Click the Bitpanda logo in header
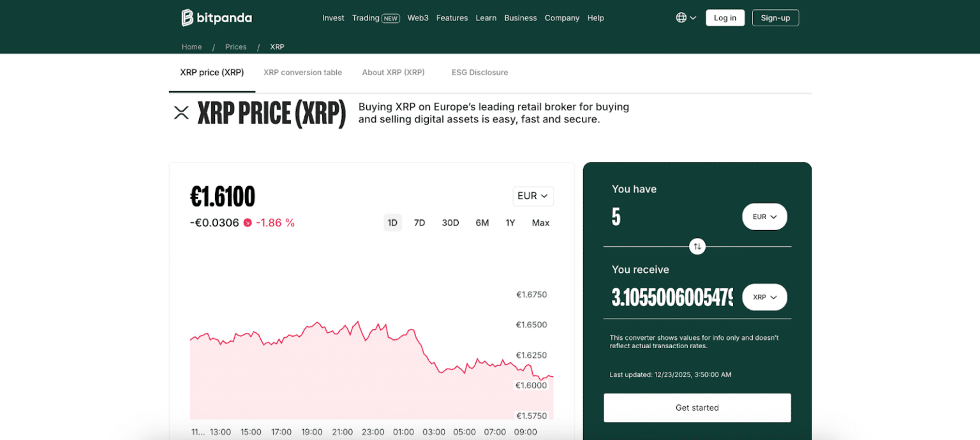980x440 pixels. point(216,18)
